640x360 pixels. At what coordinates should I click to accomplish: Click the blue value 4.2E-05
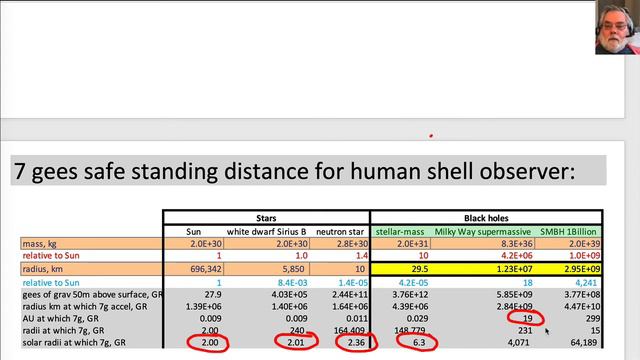coord(413,283)
